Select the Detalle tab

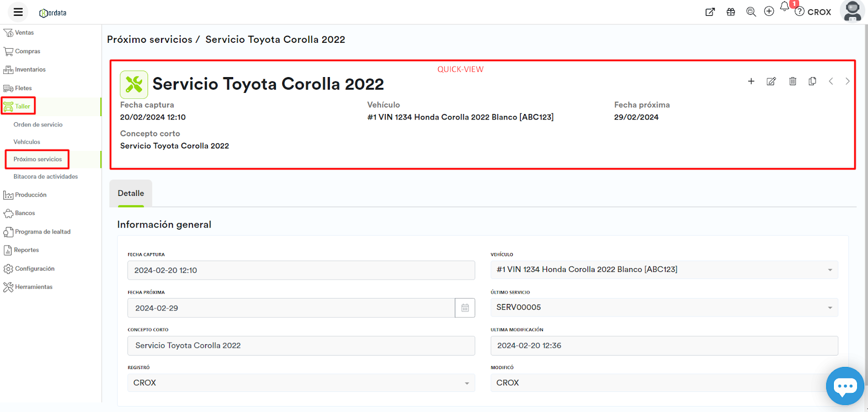131,193
